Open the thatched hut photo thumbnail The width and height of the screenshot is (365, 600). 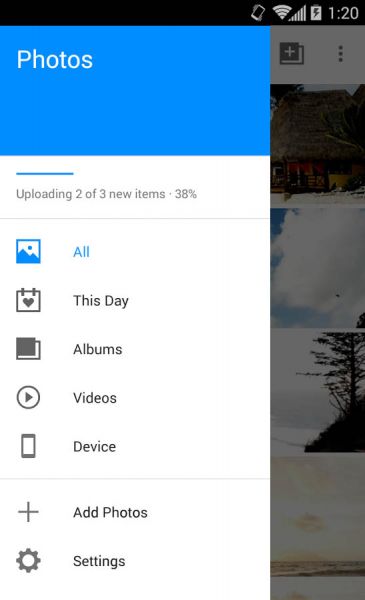(318, 143)
